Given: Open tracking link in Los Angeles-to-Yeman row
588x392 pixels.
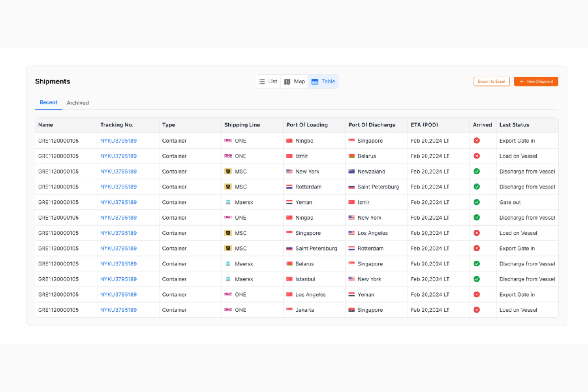Looking at the screenshot, I should 118,295.
